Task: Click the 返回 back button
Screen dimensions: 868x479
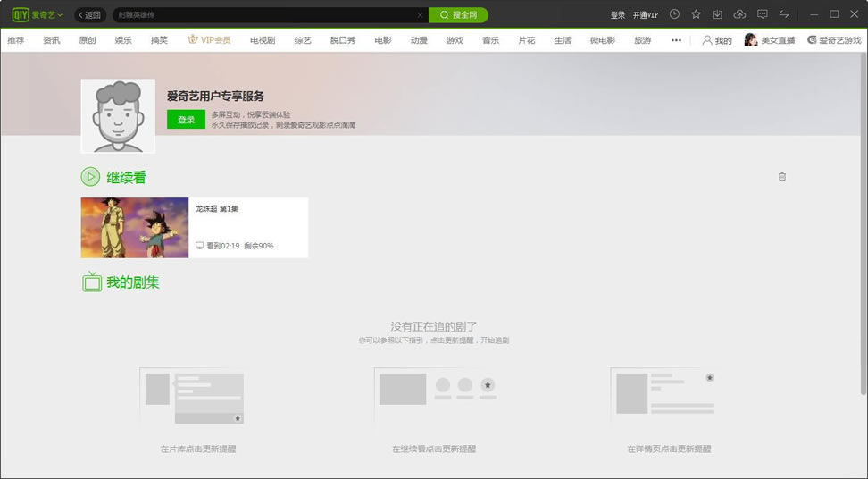Action: (x=90, y=15)
